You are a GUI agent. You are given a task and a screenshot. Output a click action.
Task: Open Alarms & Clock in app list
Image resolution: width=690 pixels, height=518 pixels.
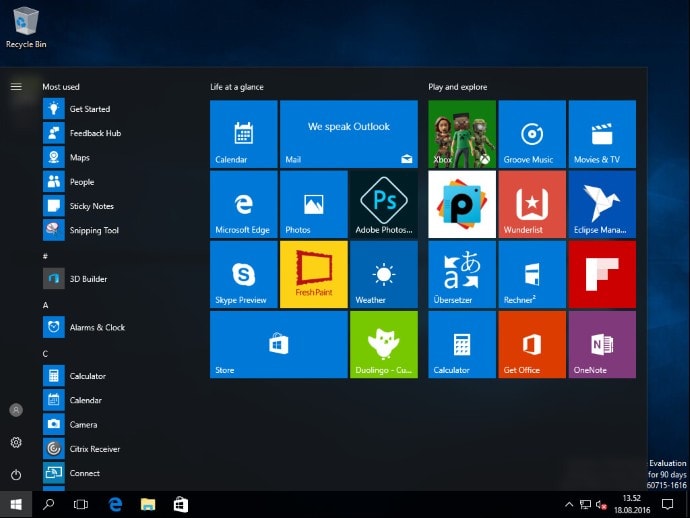click(x=117, y=327)
